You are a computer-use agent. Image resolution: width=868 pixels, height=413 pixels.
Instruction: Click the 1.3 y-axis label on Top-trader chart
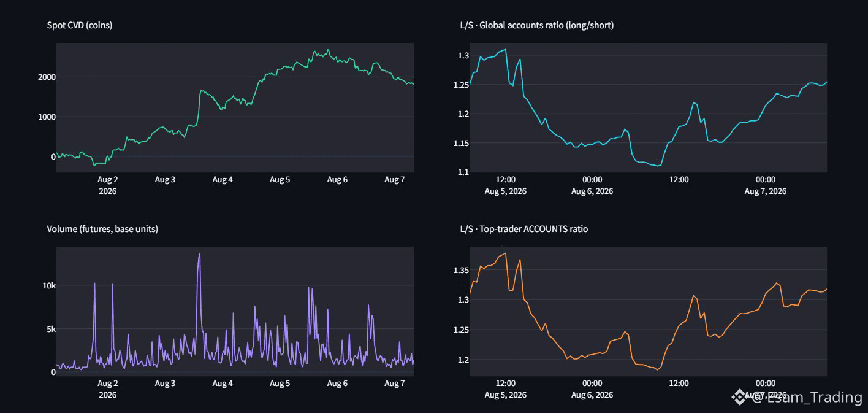463,300
